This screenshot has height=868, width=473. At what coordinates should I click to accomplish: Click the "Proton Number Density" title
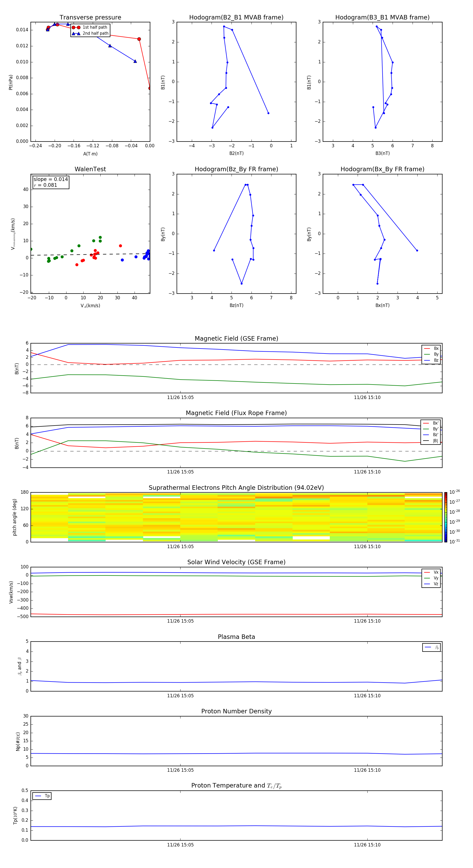236,711
